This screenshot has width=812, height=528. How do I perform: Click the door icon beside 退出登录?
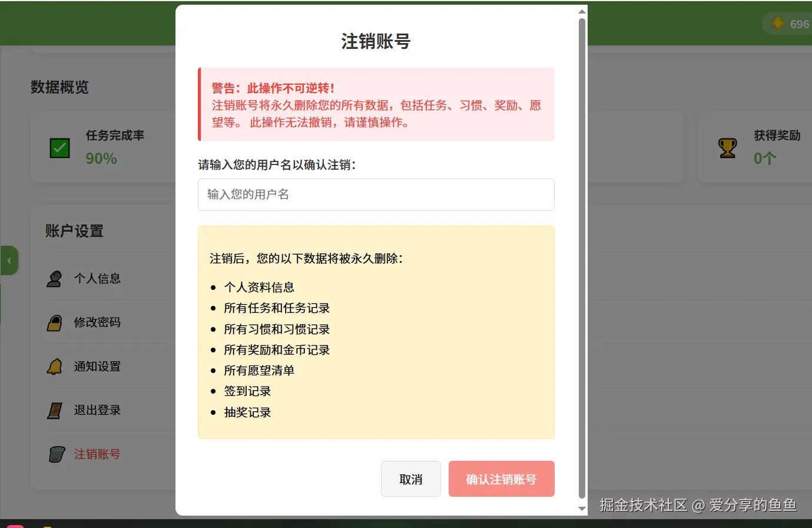tap(54, 410)
